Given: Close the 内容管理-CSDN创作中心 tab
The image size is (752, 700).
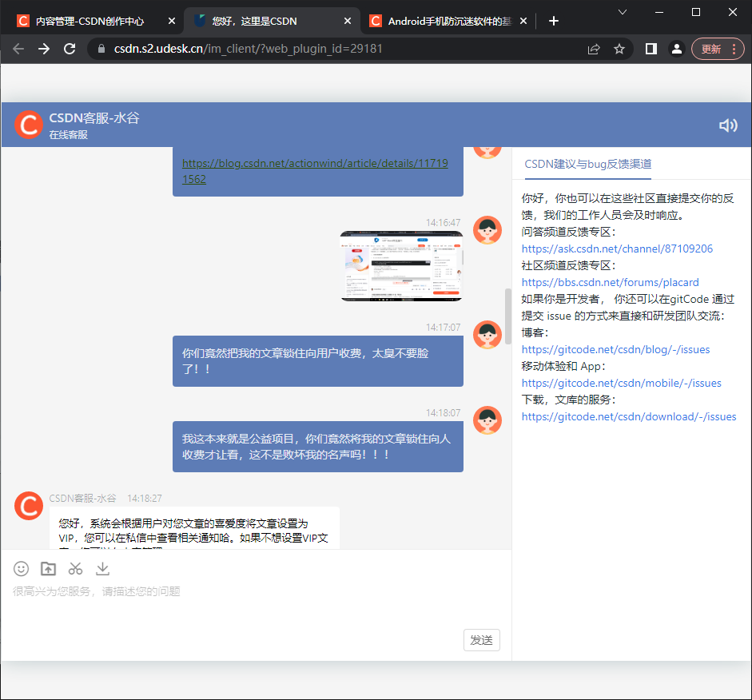Looking at the screenshot, I should (x=172, y=21).
